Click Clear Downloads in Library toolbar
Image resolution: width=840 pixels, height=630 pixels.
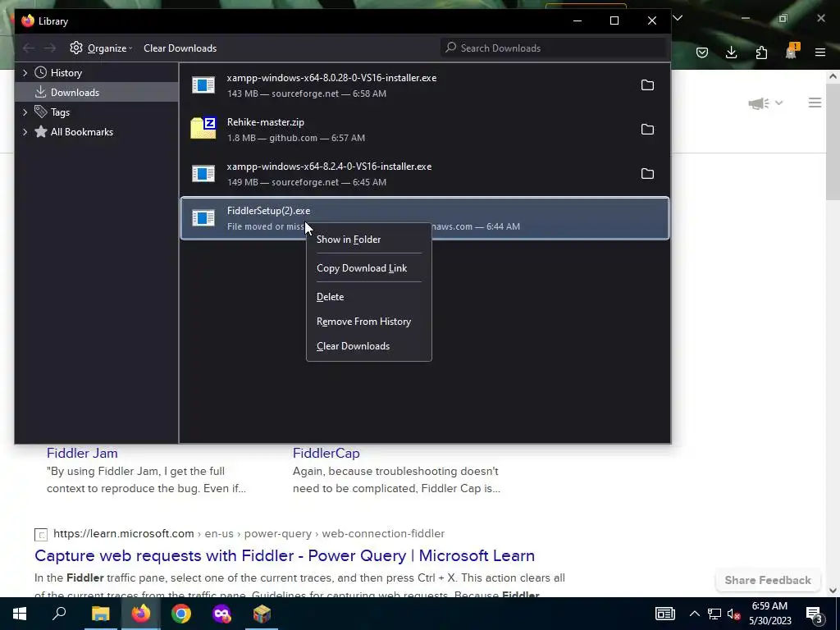tap(180, 48)
